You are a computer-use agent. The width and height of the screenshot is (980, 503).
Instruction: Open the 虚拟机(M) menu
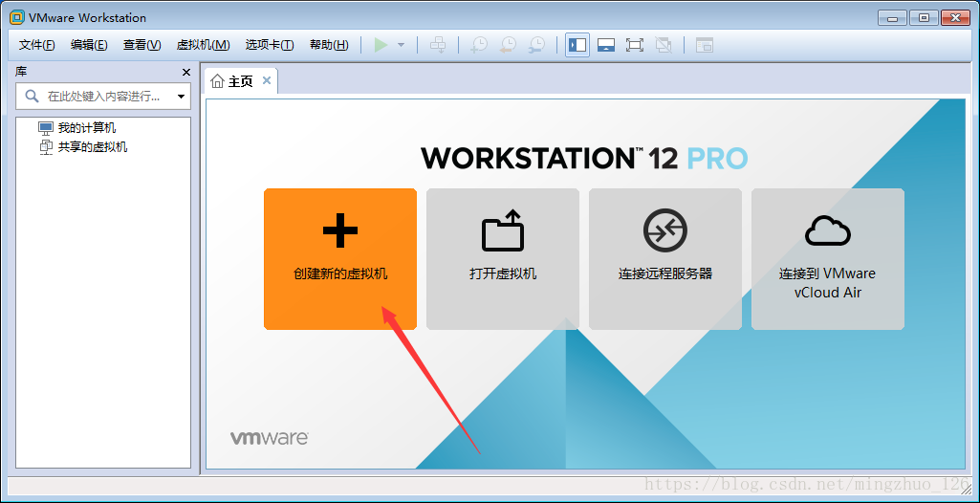point(203,45)
